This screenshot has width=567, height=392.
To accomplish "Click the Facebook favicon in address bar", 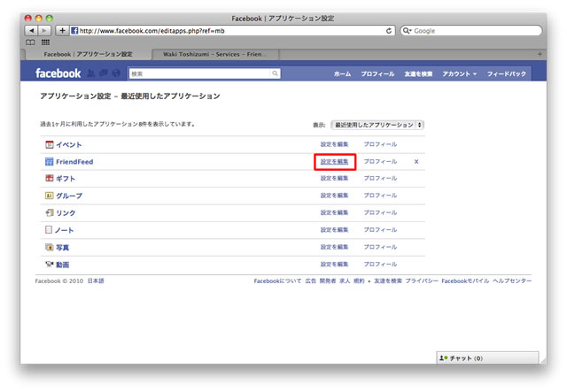I will [x=74, y=31].
